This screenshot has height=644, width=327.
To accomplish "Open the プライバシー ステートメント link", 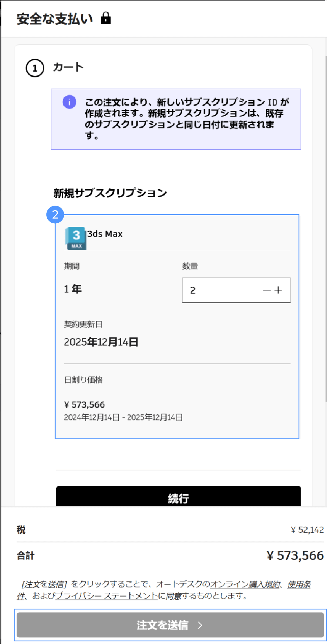I will pyautogui.click(x=106, y=596).
